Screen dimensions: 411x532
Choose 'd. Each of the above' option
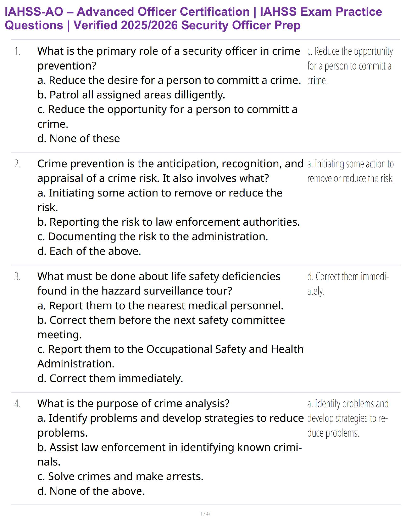coord(89,251)
